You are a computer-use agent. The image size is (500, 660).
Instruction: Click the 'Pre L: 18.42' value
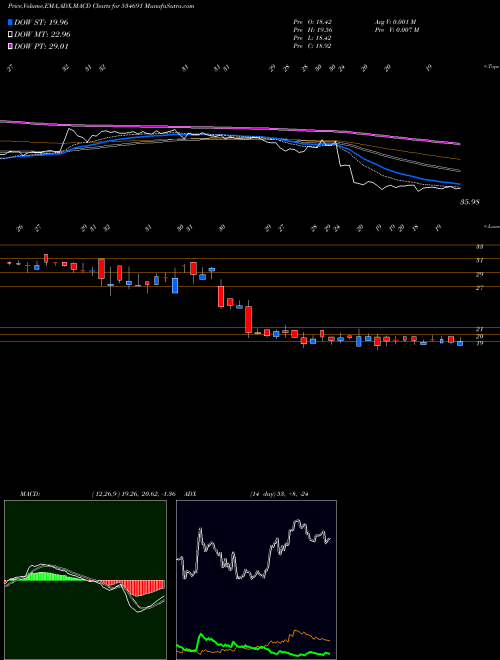(313, 38)
